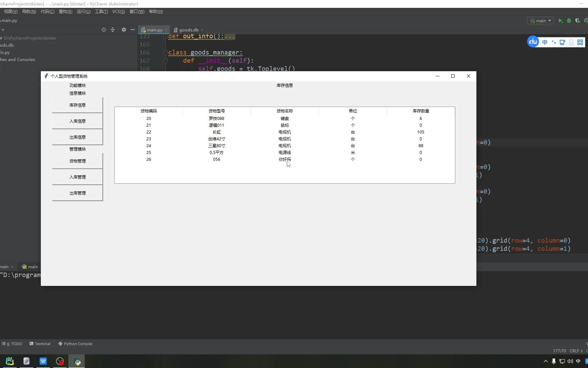Open project panel settings gear

(x=123, y=30)
